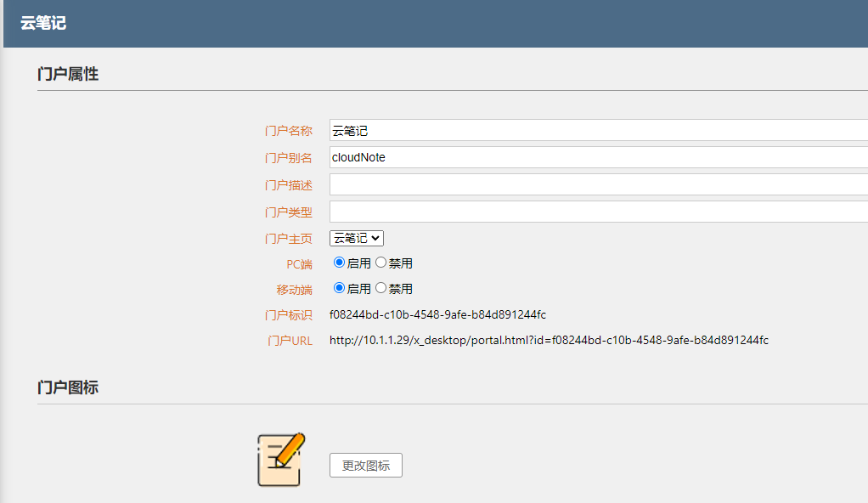
Task: Click the 门户别名 input with cloudNote
Action: (599, 157)
